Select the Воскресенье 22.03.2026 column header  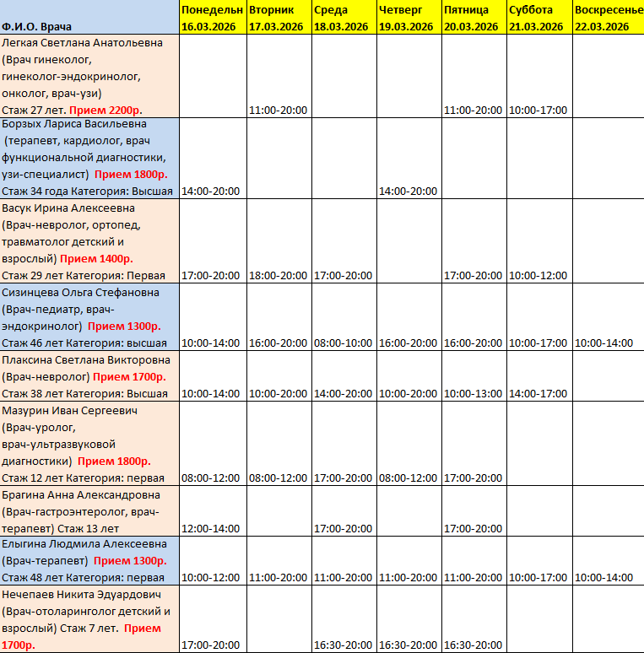coord(607,18)
